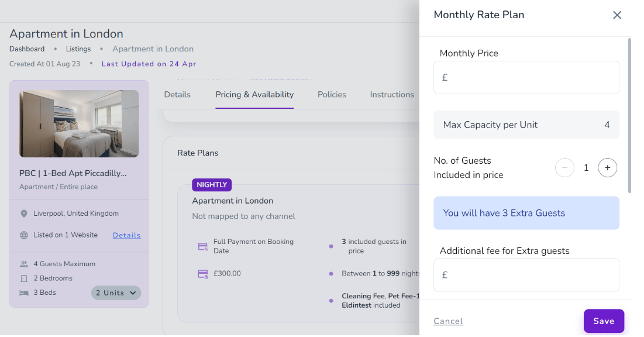Decrease No. of Guests with the minus button
Viewport: 644px width, 337px height.
(x=564, y=167)
